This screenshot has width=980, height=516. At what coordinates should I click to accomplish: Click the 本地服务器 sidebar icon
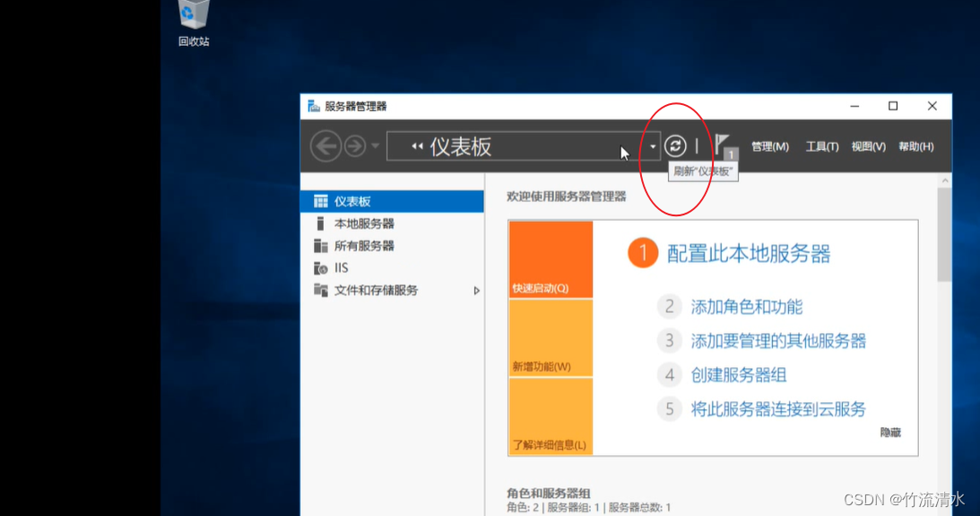[x=321, y=224]
